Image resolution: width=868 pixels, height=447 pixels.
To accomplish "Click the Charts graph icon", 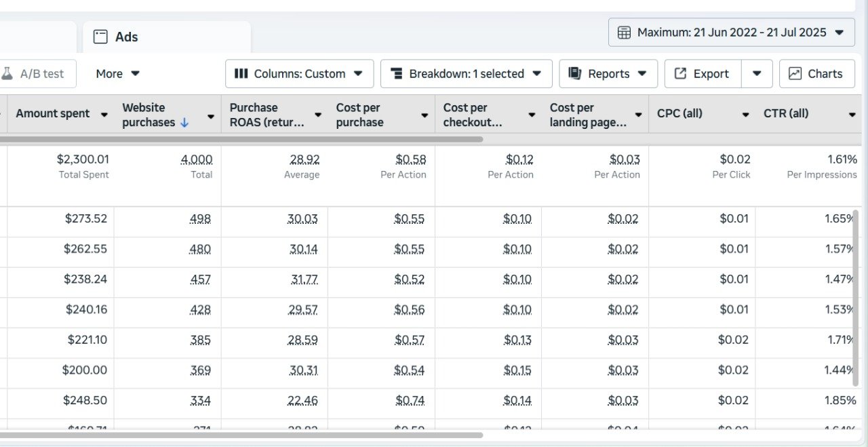I will [x=795, y=74].
